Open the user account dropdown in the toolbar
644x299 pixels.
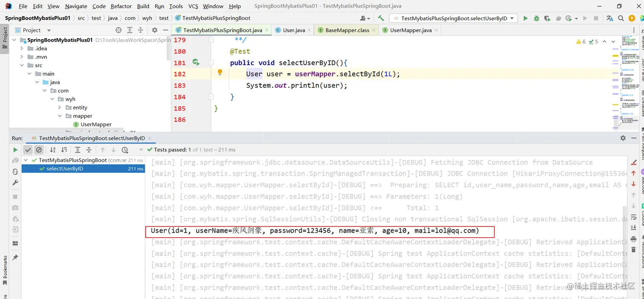(x=365, y=18)
